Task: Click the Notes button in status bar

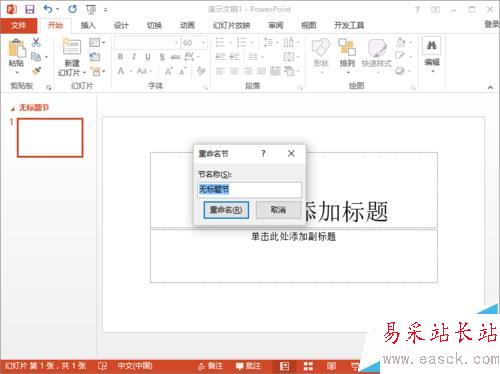Action: (x=210, y=366)
